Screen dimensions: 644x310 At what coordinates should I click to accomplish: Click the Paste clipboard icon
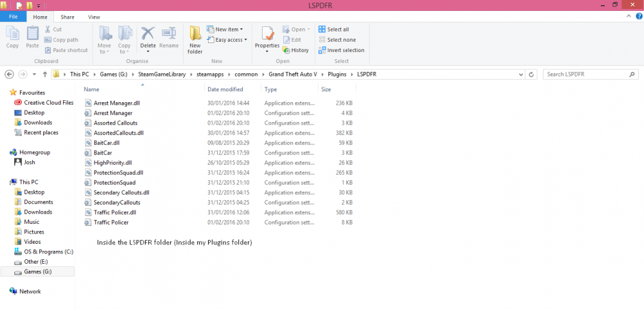pos(32,33)
